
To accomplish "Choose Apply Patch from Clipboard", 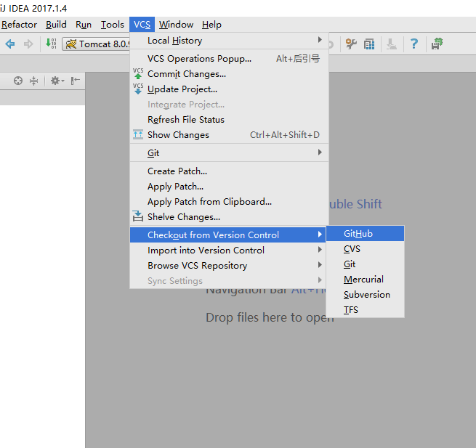I will pyautogui.click(x=229, y=202).
